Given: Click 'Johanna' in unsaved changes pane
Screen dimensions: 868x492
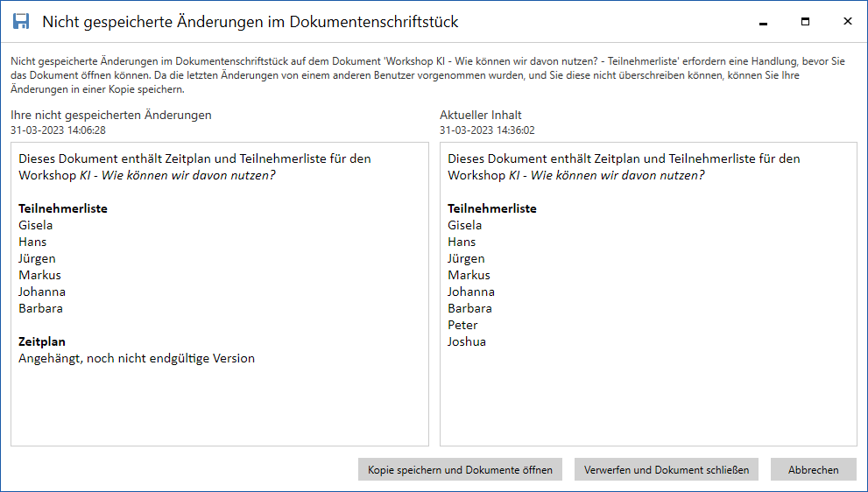Looking at the screenshot, I should click(42, 292).
